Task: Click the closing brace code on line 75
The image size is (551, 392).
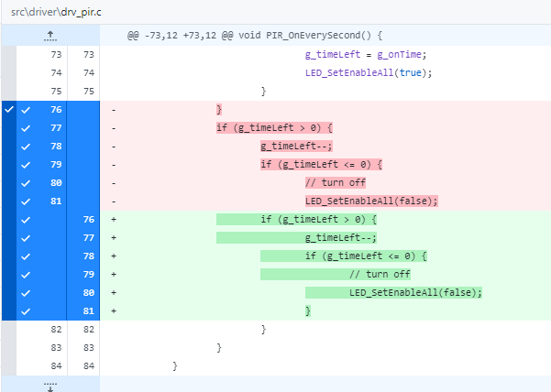Action: 263,92
